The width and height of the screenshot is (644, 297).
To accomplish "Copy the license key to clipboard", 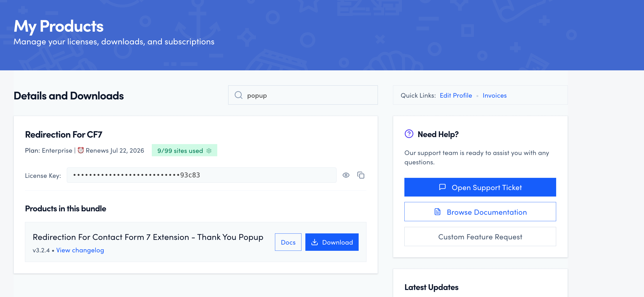I will click(x=361, y=175).
